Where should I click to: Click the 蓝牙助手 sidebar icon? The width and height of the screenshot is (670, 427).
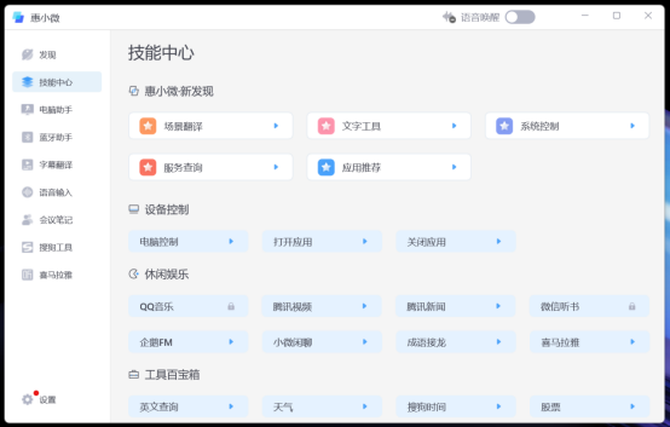click(27, 137)
